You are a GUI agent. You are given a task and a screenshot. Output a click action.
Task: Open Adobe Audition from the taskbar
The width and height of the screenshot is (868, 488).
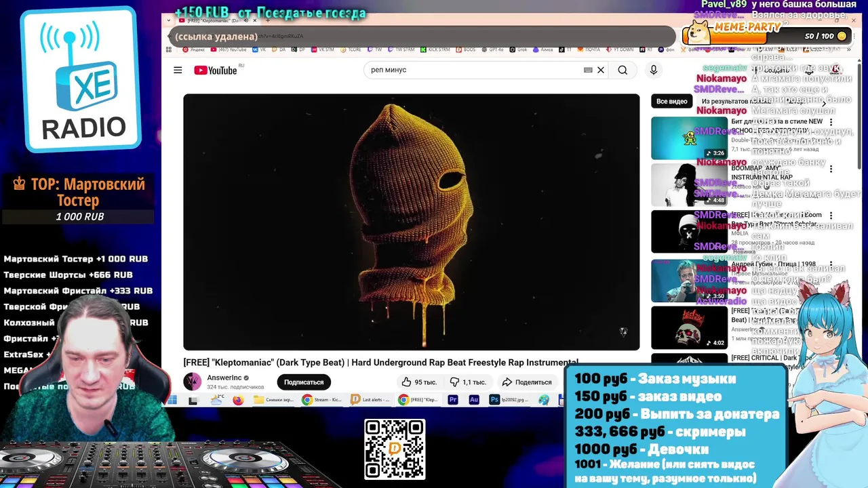pyautogui.click(x=474, y=400)
